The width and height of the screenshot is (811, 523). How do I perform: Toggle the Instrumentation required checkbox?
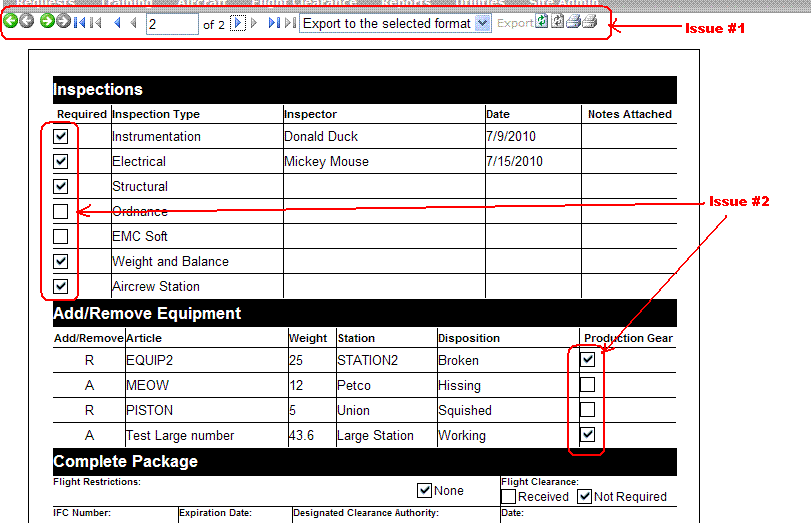coord(61,137)
